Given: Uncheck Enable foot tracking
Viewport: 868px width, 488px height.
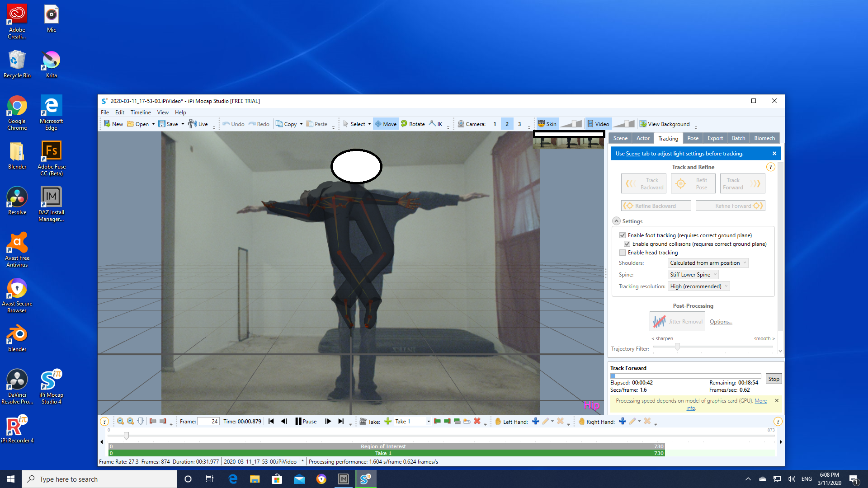Looking at the screenshot, I should (623, 235).
